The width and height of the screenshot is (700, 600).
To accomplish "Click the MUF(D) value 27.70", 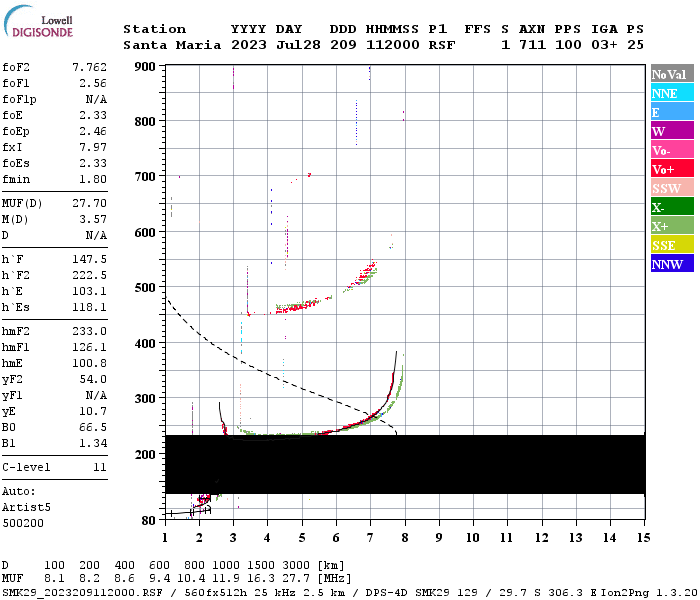I will point(90,203).
